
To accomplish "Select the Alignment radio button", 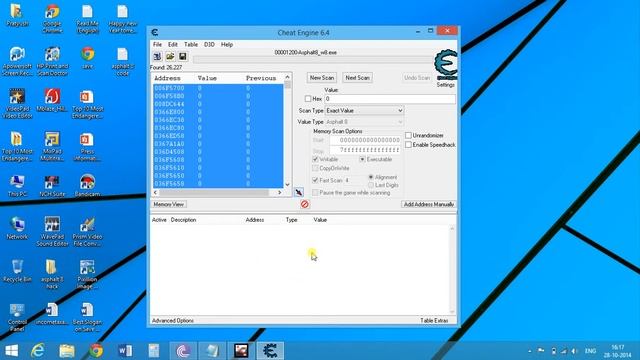I will (371, 177).
